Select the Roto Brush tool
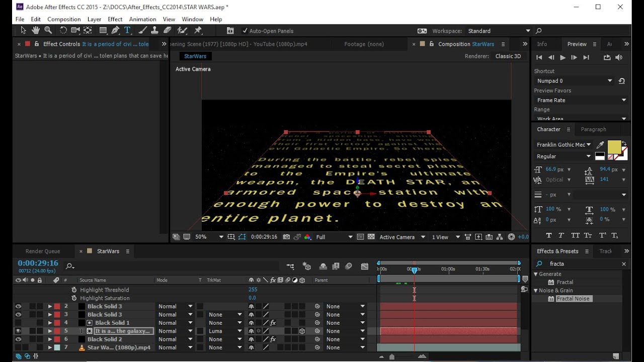 pos(183,31)
